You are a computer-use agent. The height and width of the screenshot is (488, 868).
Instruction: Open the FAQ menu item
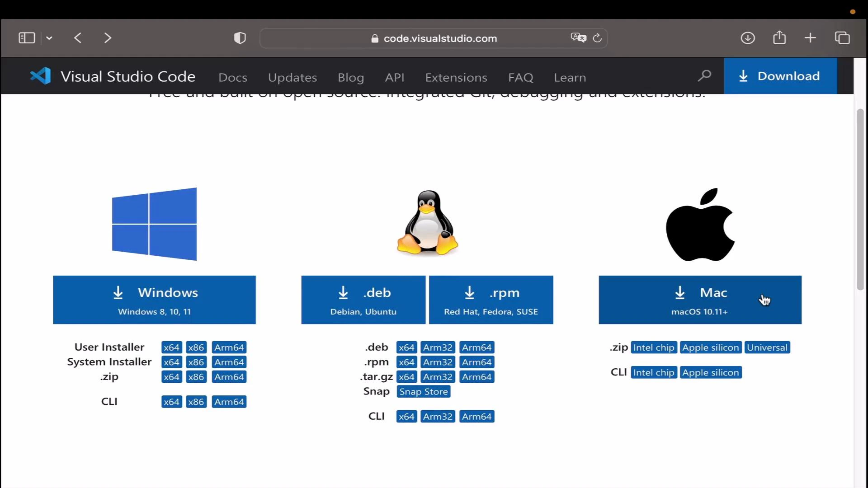tap(521, 77)
